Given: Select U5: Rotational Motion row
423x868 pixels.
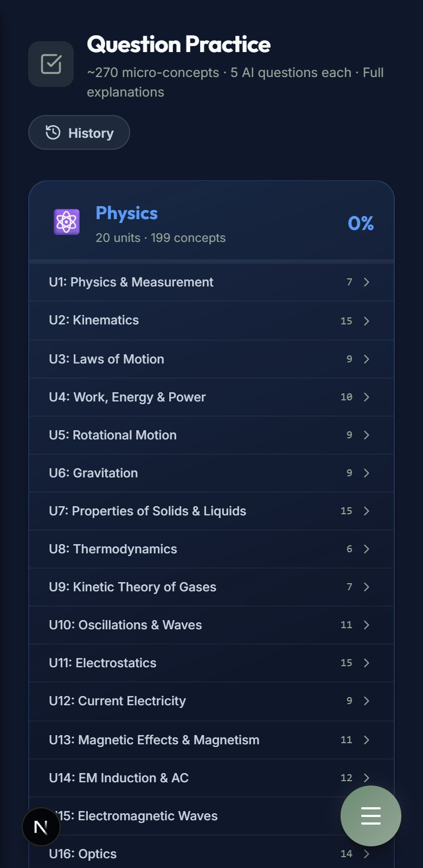Looking at the screenshot, I should point(211,435).
